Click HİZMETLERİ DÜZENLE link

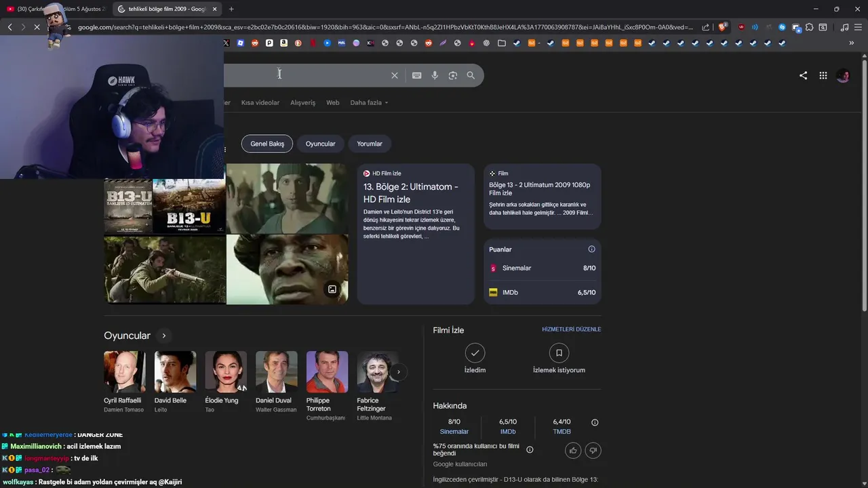(x=571, y=329)
